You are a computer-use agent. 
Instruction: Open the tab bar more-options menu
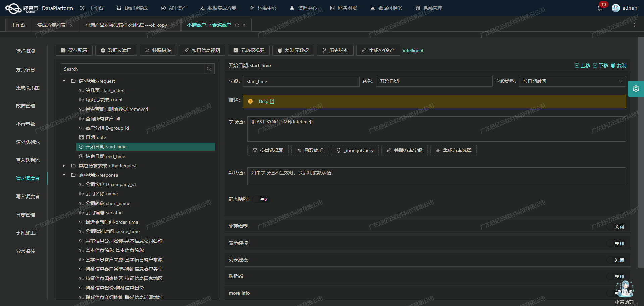(634, 25)
